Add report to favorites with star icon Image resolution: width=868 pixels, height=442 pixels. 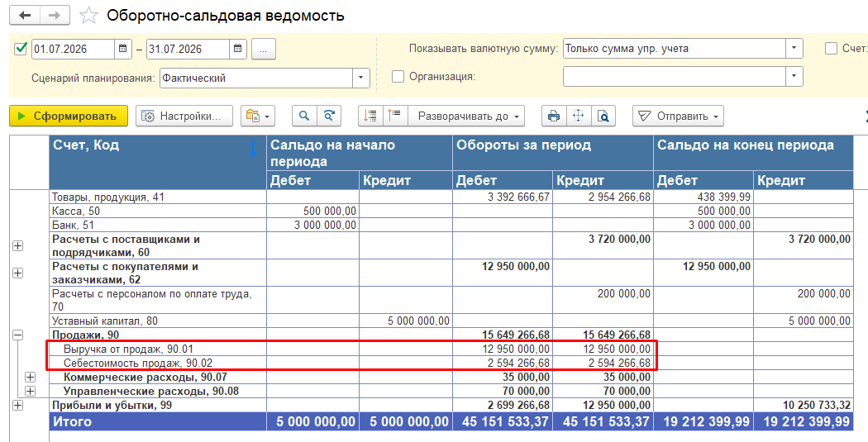pyautogui.click(x=88, y=16)
